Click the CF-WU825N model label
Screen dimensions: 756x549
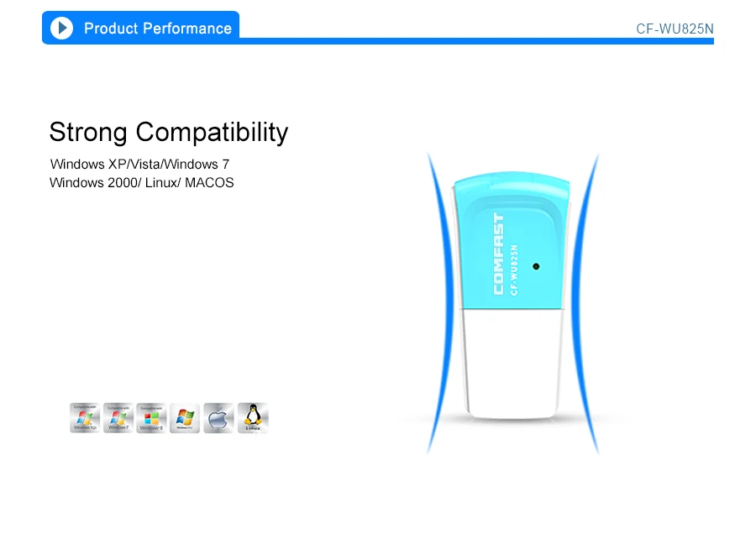[x=675, y=29]
